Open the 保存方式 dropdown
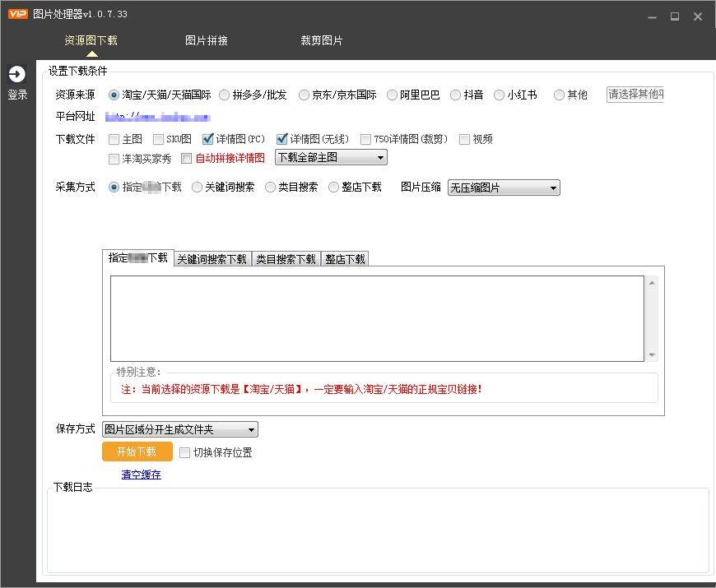Image resolution: width=716 pixels, height=588 pixels. (178, 428)
